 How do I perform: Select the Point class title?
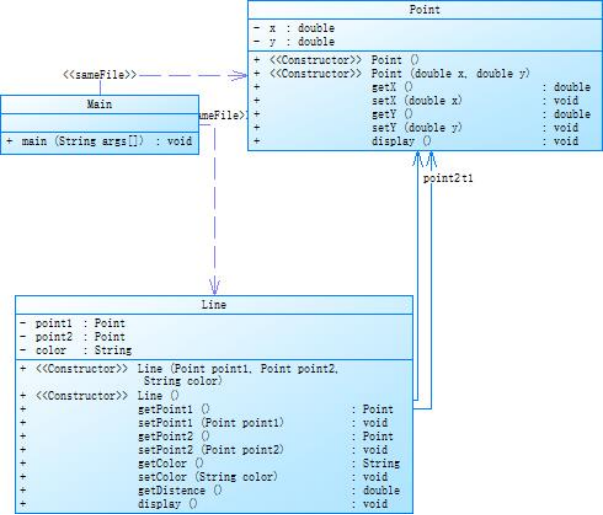(425, 10)
